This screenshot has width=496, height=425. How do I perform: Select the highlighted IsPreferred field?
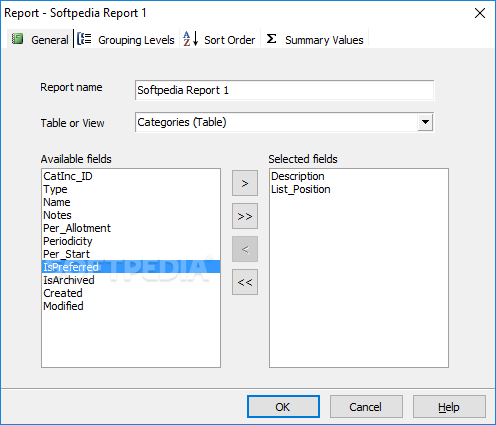click(131, 267)
